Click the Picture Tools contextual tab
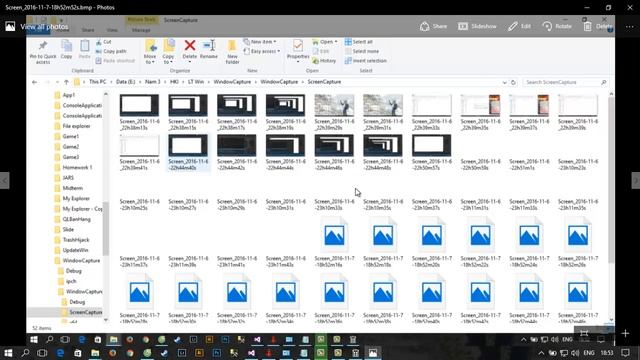Screen dimensions: 640x360 141,20
